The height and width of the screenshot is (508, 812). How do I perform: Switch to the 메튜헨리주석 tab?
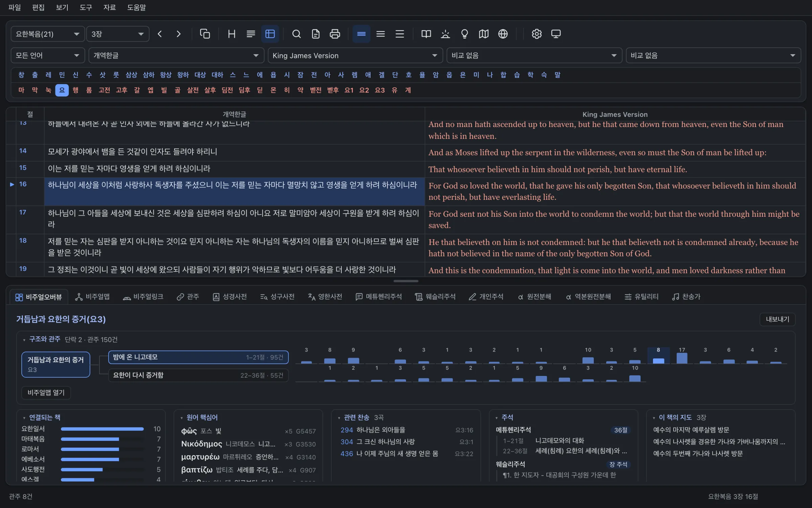379,297
